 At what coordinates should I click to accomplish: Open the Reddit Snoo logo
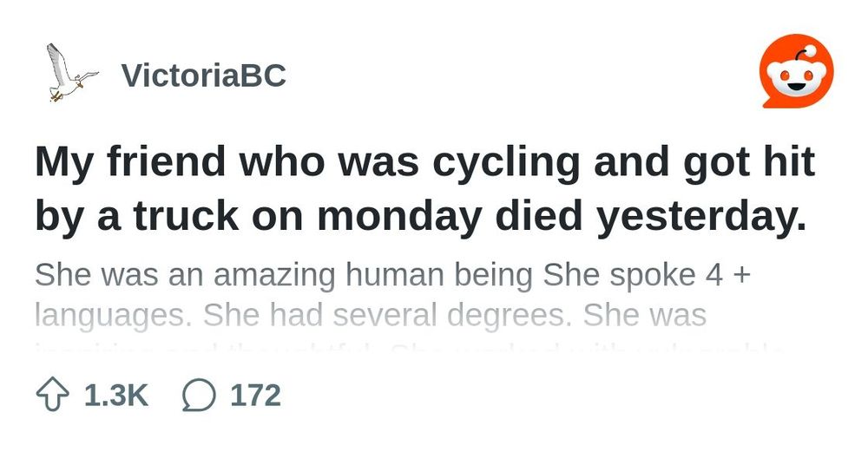[x=797, y=71]
